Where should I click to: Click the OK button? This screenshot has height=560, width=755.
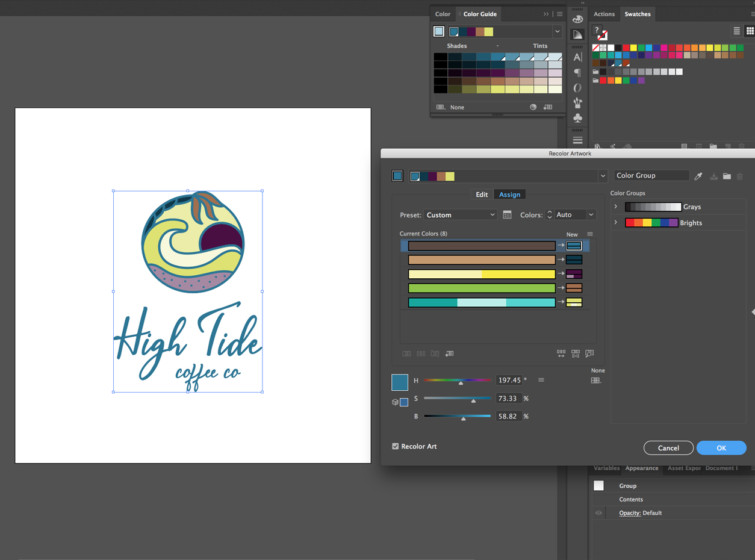(721, 448)
